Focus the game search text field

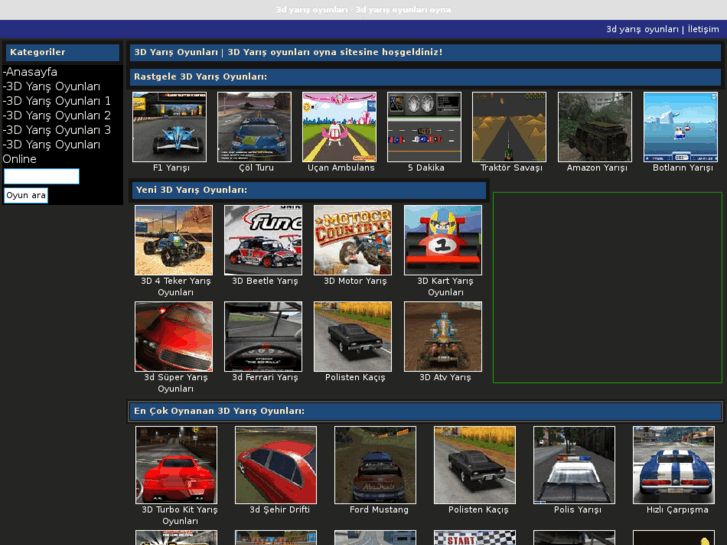click(41, 177)
